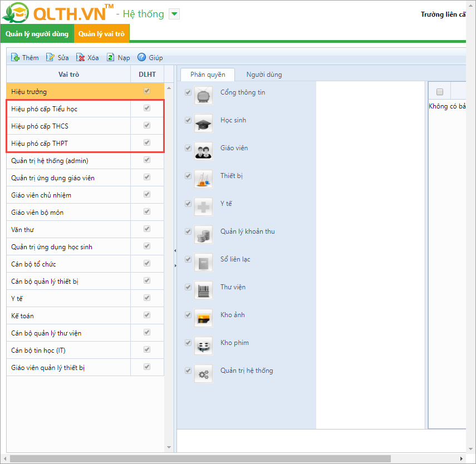Sort by Vai trò column header

(x=68, y=75)
